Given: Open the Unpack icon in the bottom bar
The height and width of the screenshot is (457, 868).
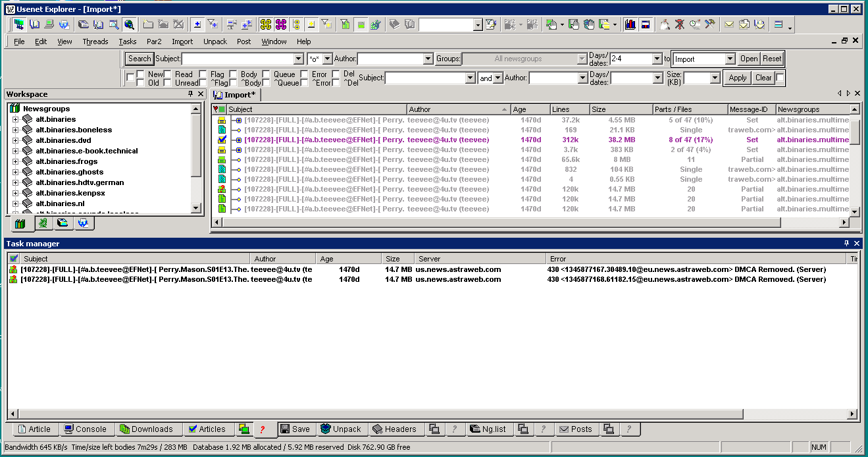Looking at the screenshot, I should 342,429.
